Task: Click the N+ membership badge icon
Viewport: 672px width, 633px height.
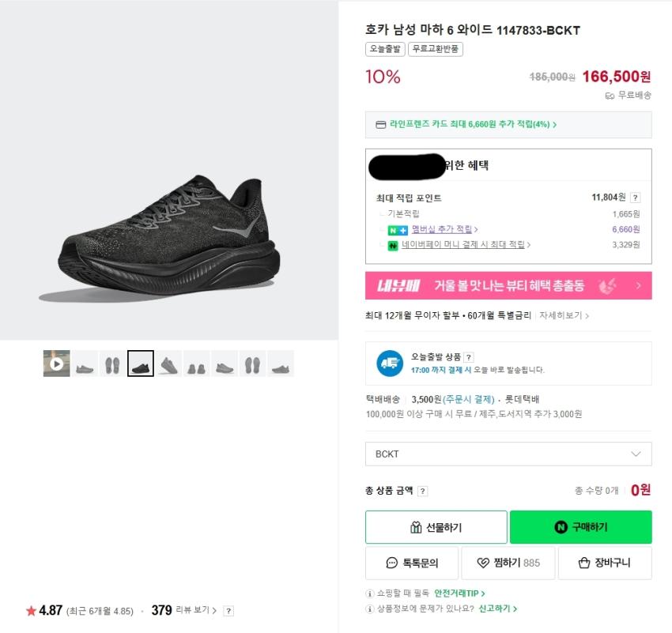Action: click(x=397, y=230)
